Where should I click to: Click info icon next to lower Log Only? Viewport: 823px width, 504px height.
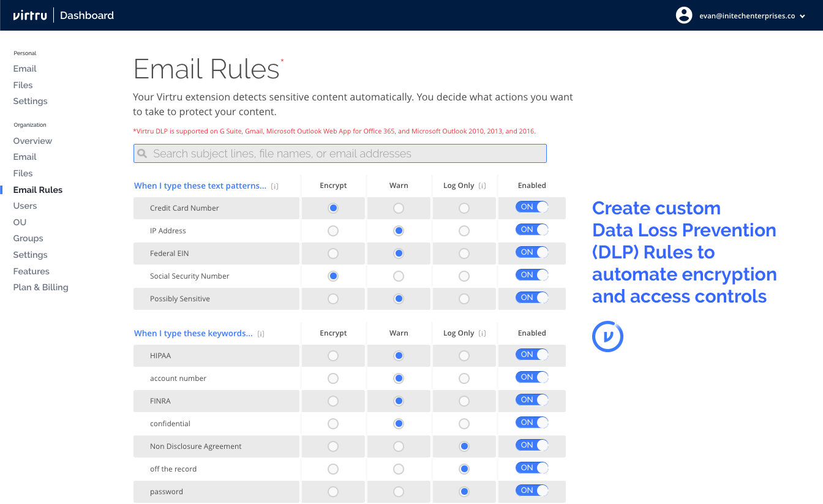(x=482, y=333)
